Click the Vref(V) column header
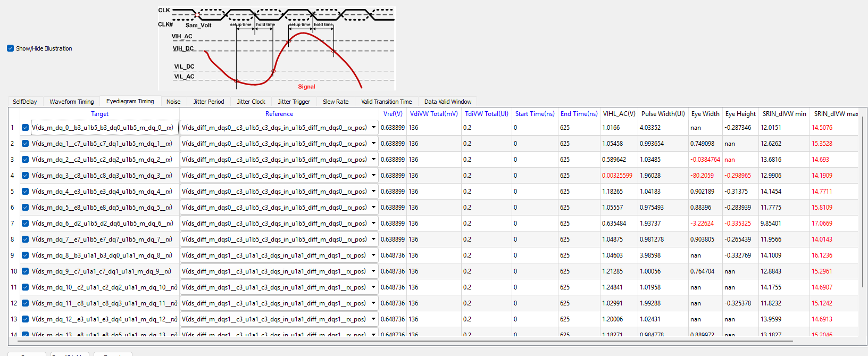 click(x=393, y=114)
